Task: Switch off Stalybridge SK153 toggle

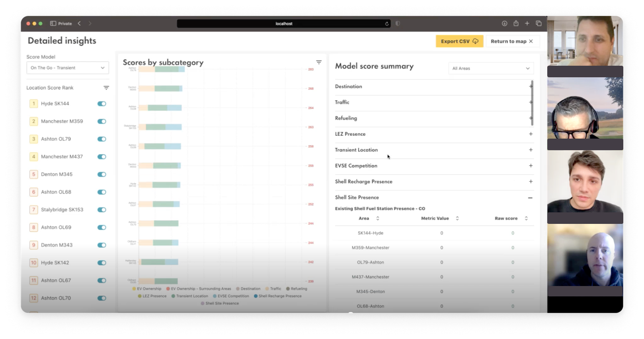Action: click(x=102, y=210)
